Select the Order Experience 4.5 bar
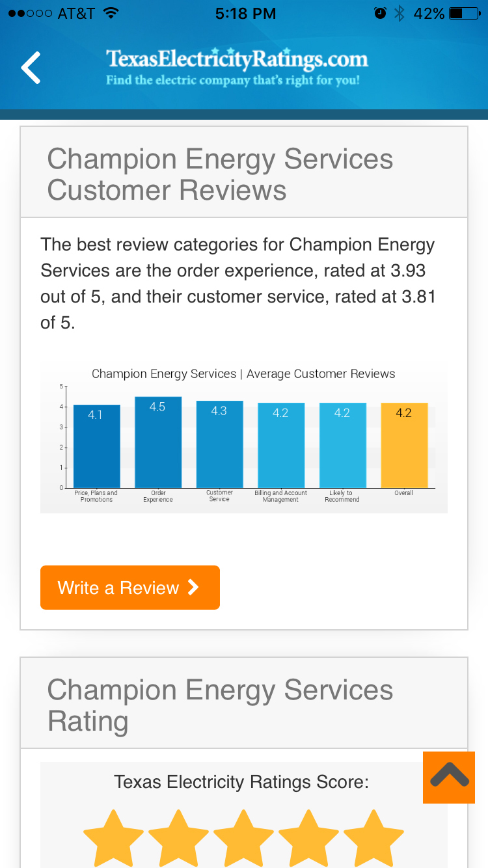Screen dimensions: 488x868 (158, 442)
